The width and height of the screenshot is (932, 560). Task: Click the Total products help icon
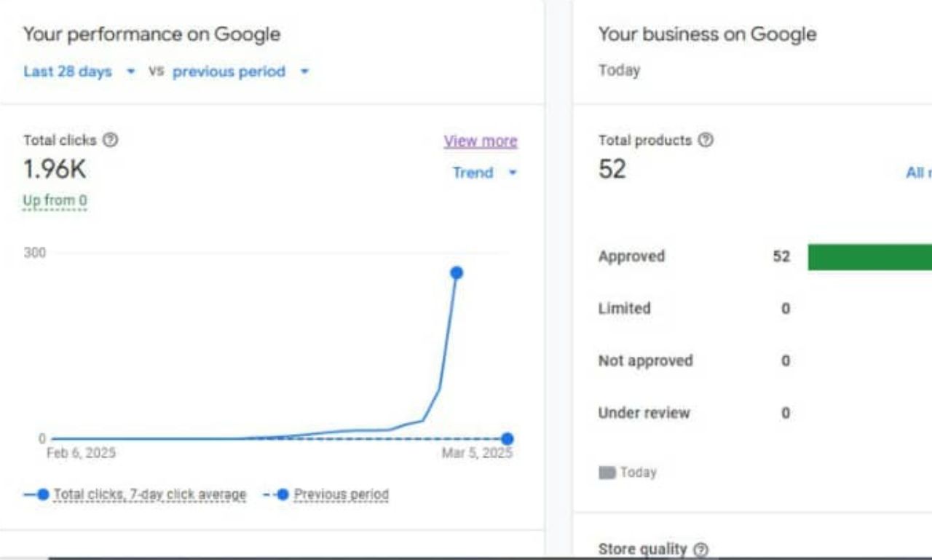tap(706, 140)
